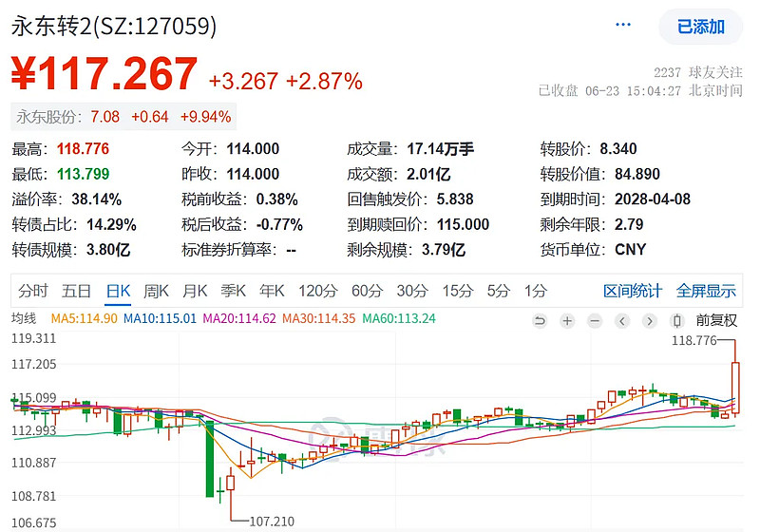Click the 已添加 watchlist button
Viewport: 760px width, 532px height.
pos(700,27)
